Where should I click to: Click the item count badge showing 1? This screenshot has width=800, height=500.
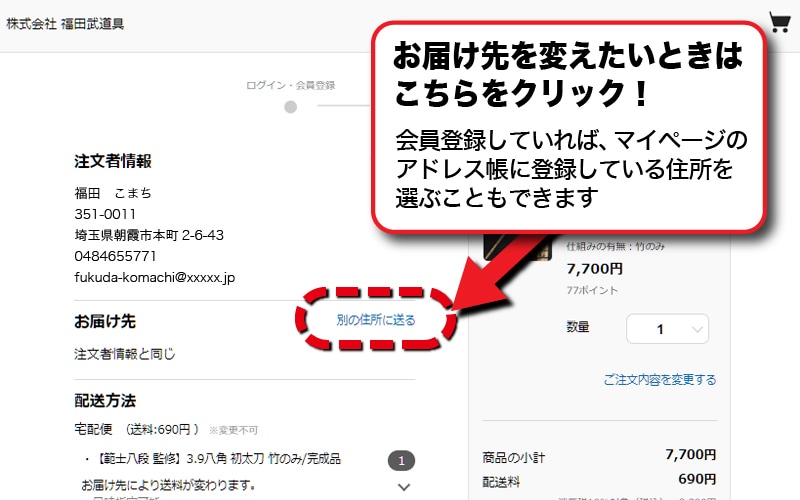(401, 461)
